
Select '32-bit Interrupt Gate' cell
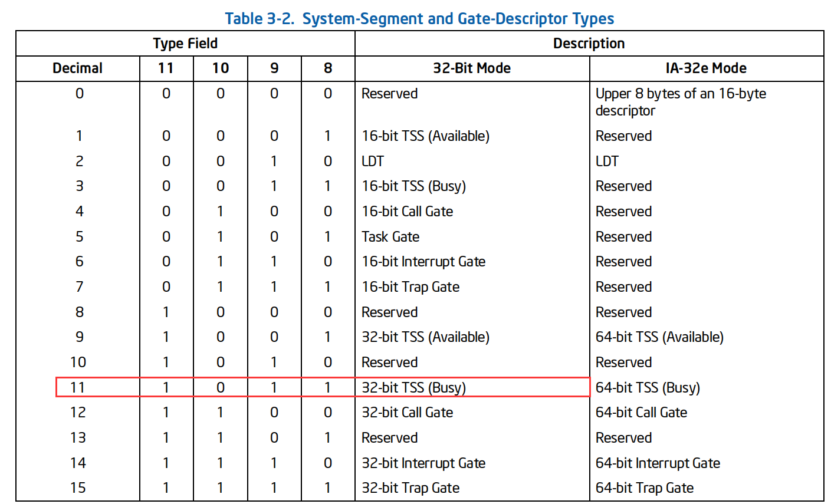tap(423, 463)
